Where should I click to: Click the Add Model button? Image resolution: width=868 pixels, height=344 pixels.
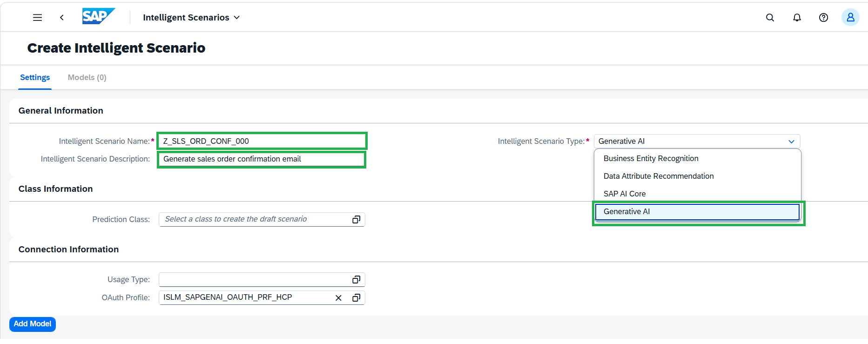pyautogui.click(x=33, y=324)
